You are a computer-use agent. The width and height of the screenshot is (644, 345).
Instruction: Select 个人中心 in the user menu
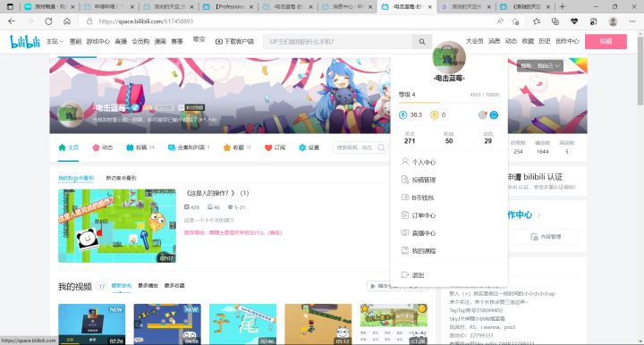coord(449,162)
